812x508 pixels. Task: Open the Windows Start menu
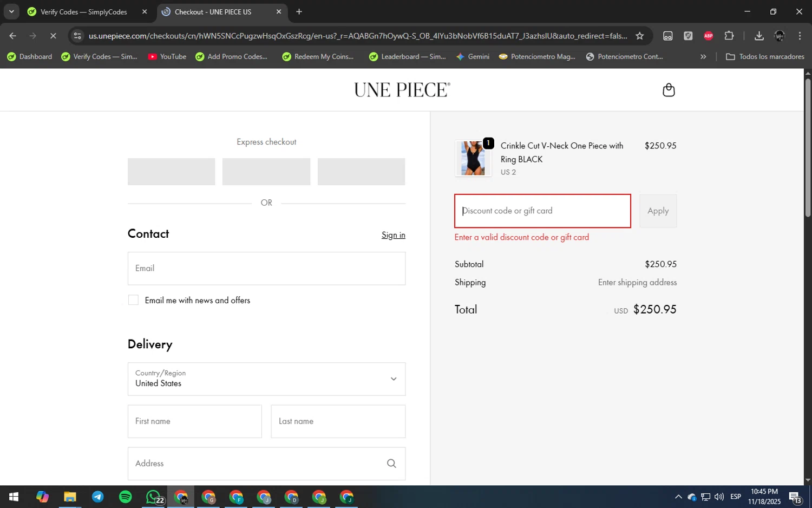pos(14,497)
